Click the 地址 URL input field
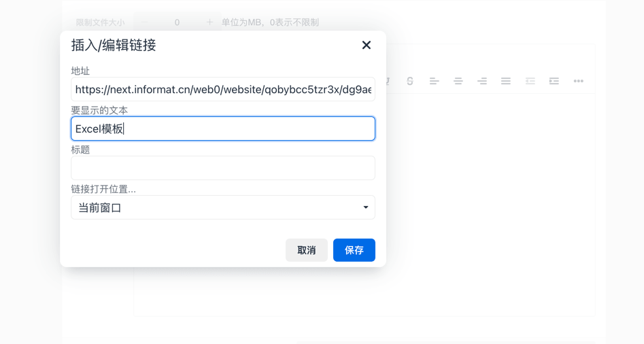644x344 pixels. coord(222,90)
